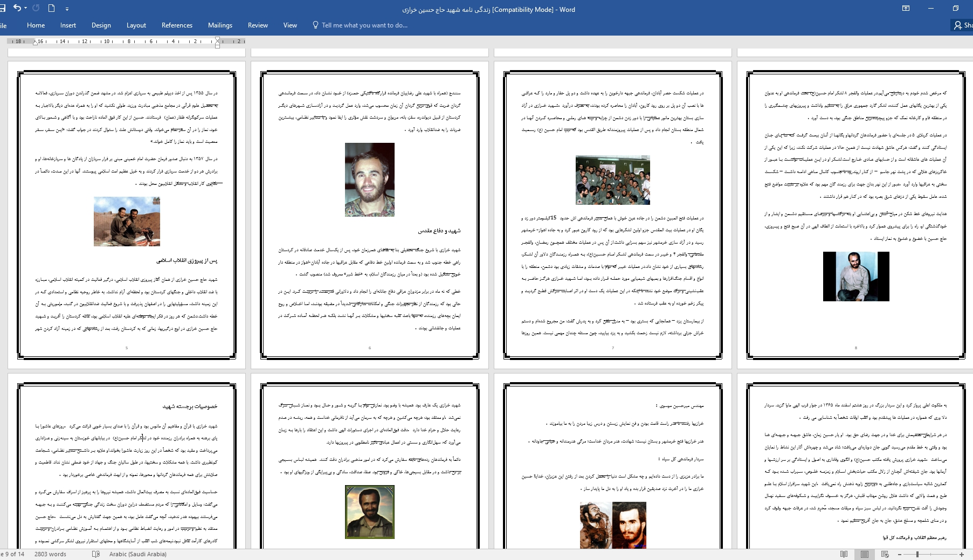Open Ribbon Display Options icon
This screenshot has height=560, width=973.
coord(906,9)
